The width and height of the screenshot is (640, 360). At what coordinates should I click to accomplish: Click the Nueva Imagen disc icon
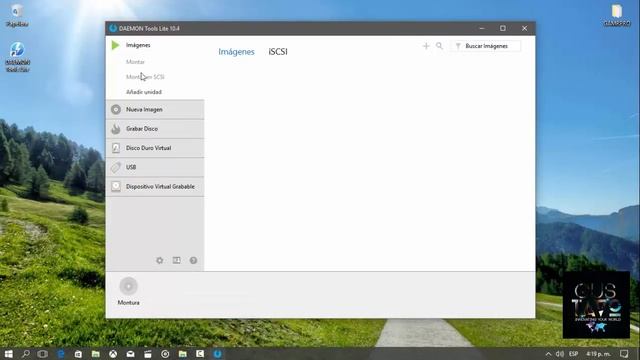(x=116, y=109)
